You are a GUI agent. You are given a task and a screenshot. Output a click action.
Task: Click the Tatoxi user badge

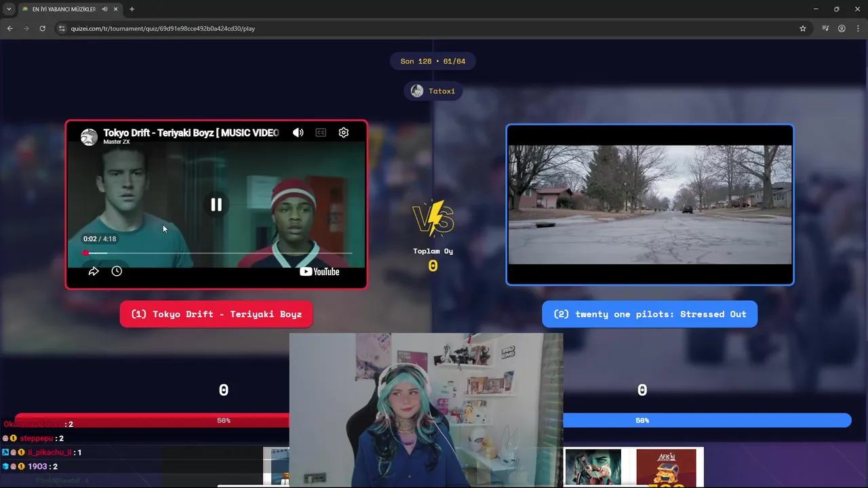click(x=433, y=91)
